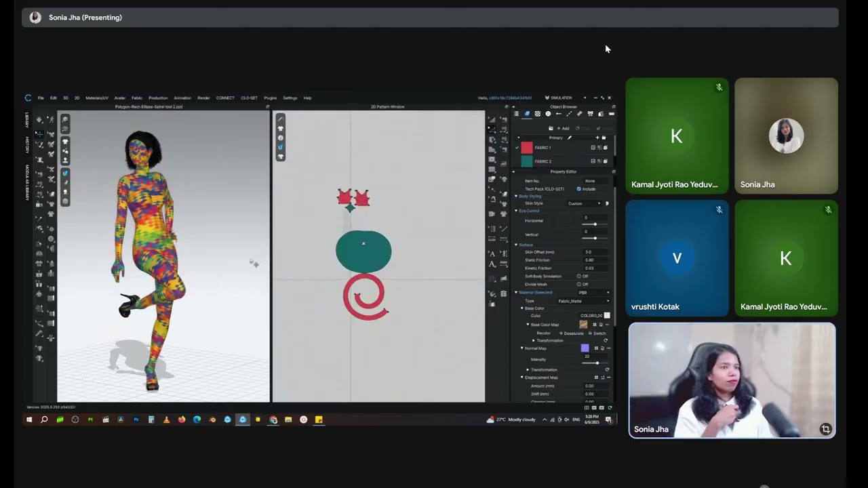The height and width of the screenshot is (488, 868).
Task: Click the info icon in 2D window toolbar
Action: (280, 138)
